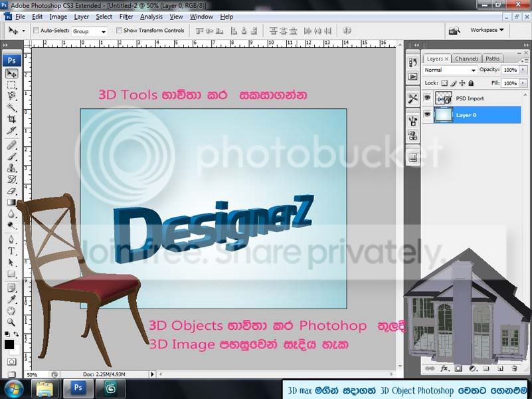The height and width of the screenshot is (399, 532).
Task: Select the Dodge tool
Action: pos(11,225)
